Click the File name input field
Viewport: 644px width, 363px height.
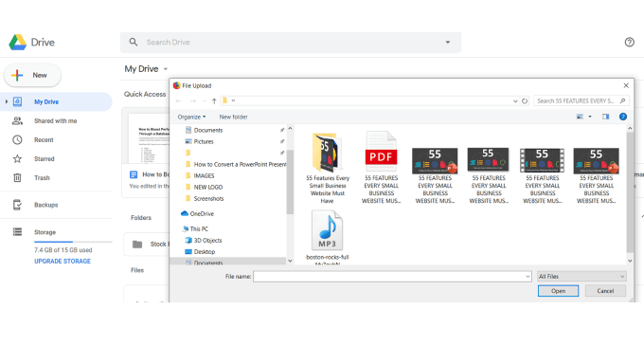click(392, 277)
